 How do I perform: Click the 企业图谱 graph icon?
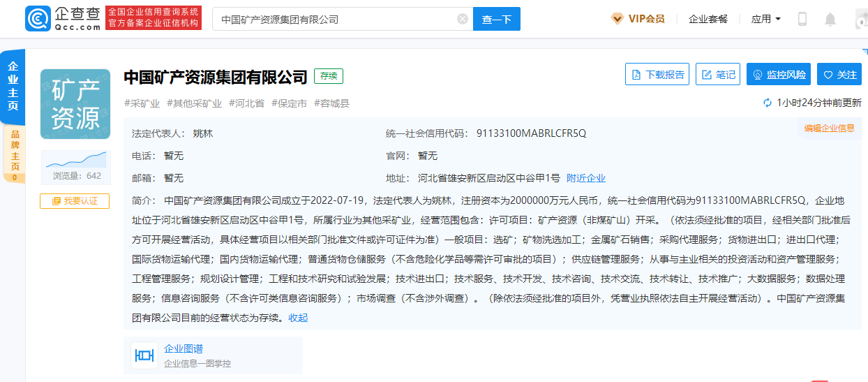click(x=144, y=355)
